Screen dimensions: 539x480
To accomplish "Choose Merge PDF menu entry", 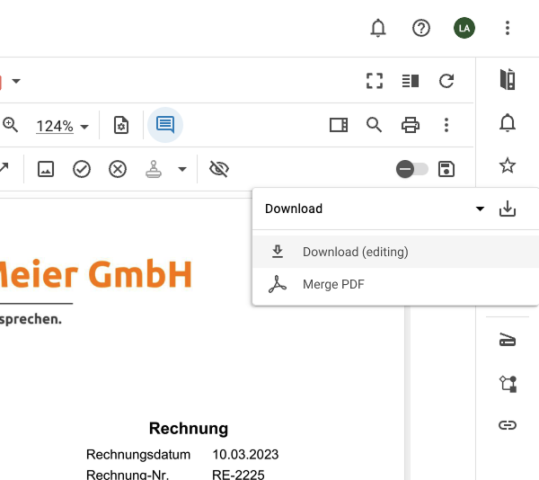I will 396,284.
